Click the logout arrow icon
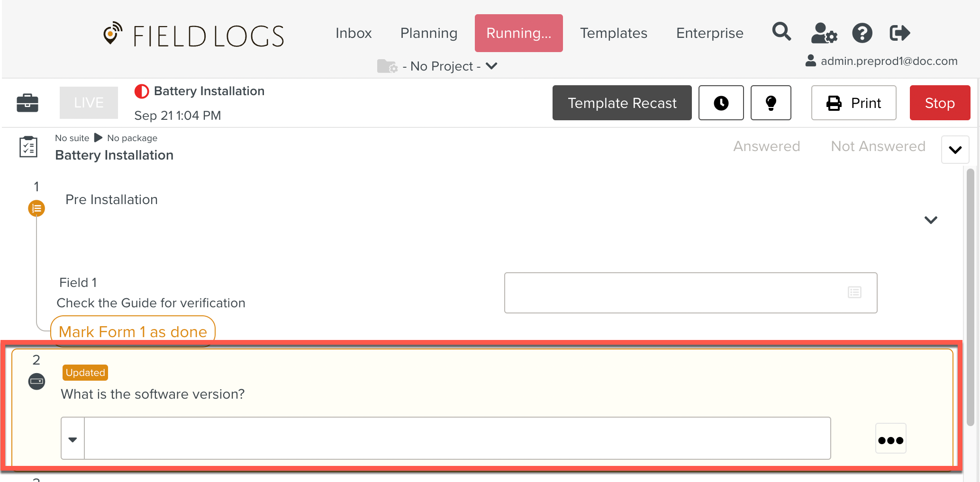The width and height of the screenshot is (980, 482). coord(899,33)
